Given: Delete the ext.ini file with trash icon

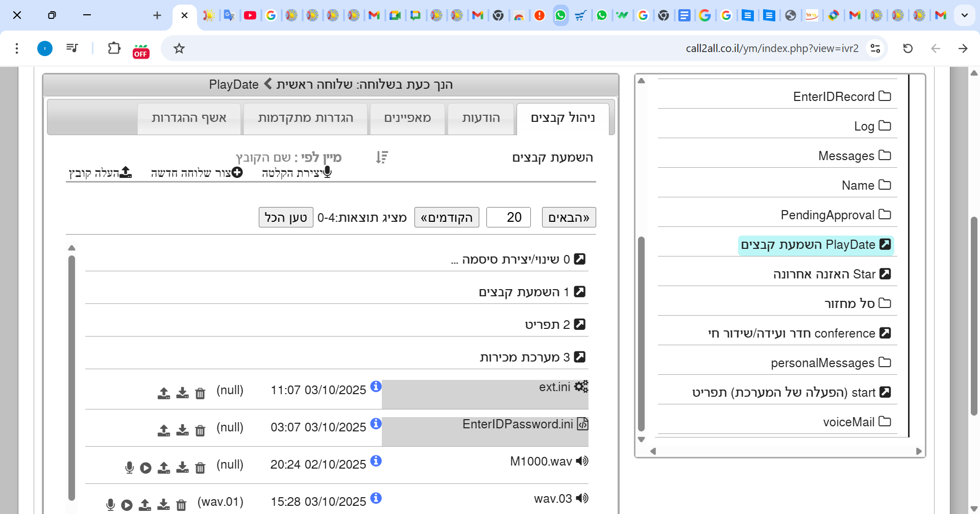Looking at the screenshot, I should [200, 393].
